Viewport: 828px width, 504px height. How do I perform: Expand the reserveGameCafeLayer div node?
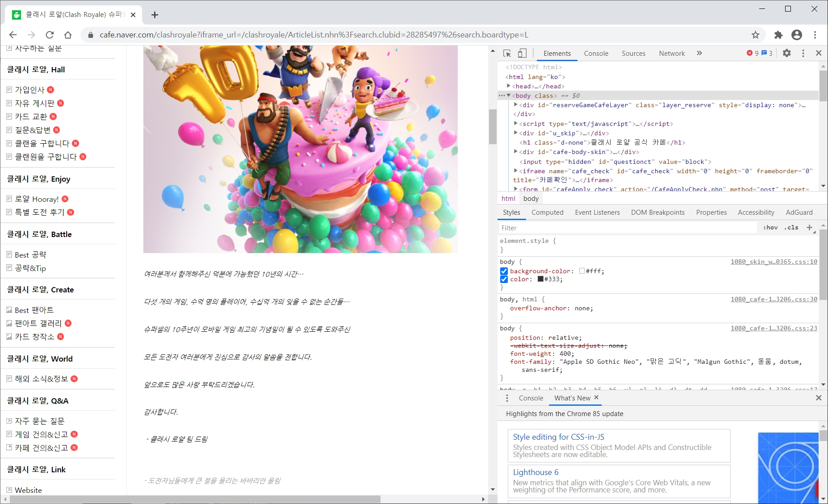pyautogui.click(x=515, y=105)
